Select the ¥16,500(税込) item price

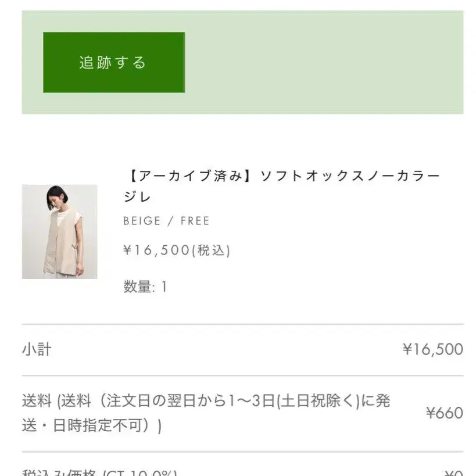[x=177, y=250]
